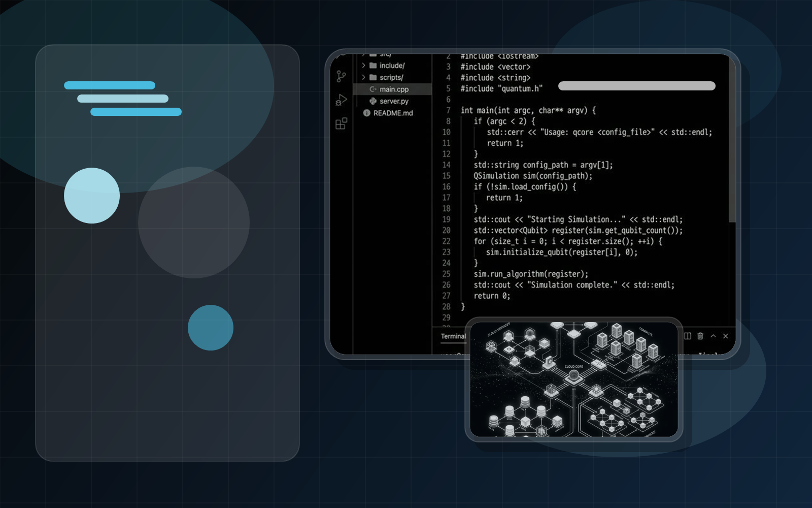Viewport: 812px width, 508px height.
Task: Expand the include/ folder chevron
Action: [363, 66]
